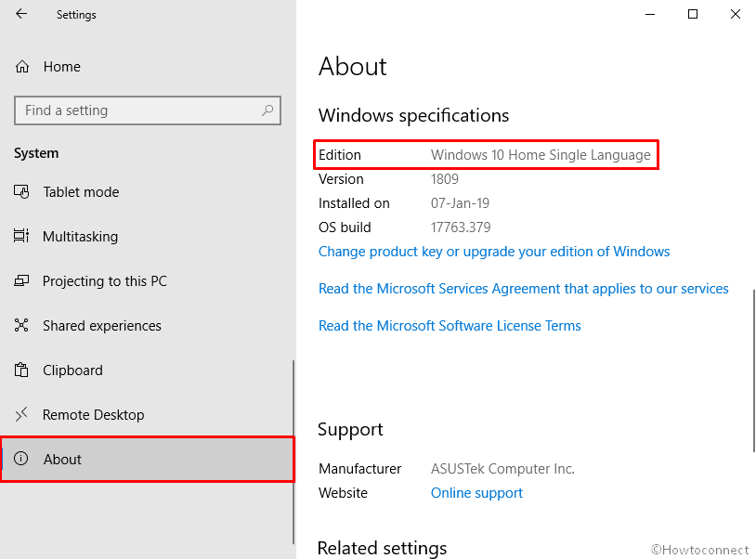This screenshot has height=559, width=756.
Task: Click the Version label
Action: click(x=341, y=179)
